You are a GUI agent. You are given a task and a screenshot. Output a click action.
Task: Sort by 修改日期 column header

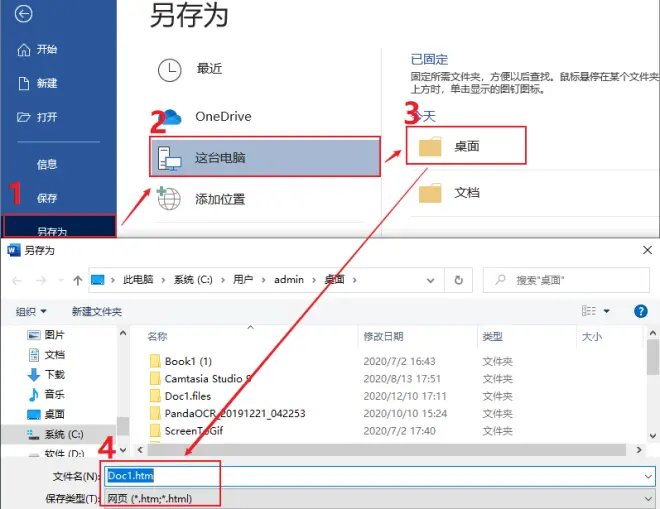(383, 336)
